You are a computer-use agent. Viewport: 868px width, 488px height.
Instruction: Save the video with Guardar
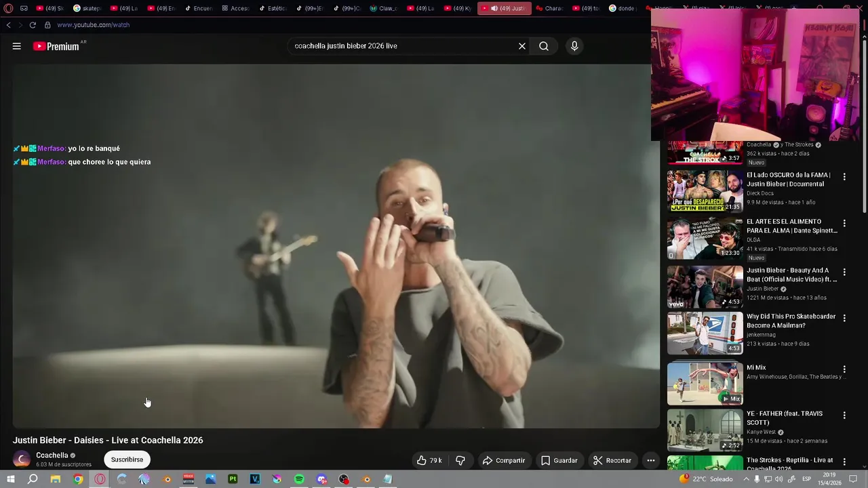559,460
